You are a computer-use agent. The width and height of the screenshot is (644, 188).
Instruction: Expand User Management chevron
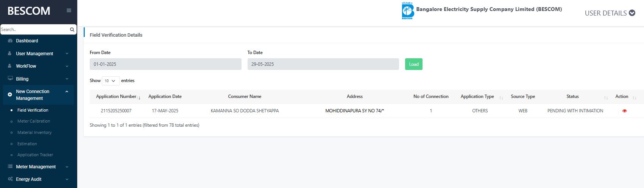(67, 54)
